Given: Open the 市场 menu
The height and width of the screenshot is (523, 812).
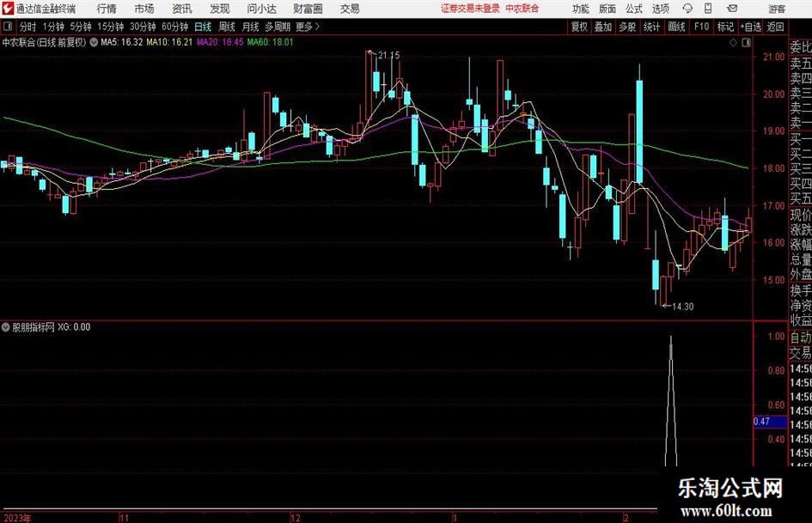Looking at the screenshot, I should [x=144, y=9].
